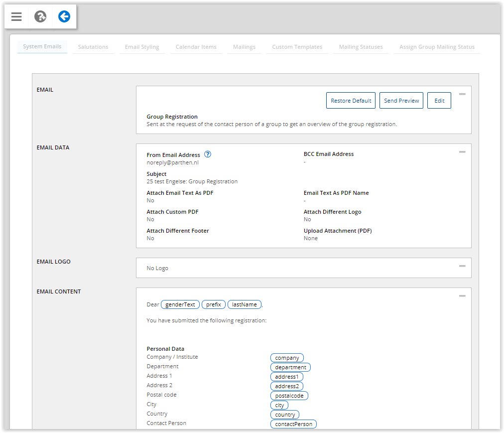Click the 'Attach Different Logo' label
The height and width of the screenshot is (433, 504).
click(332, 212)
